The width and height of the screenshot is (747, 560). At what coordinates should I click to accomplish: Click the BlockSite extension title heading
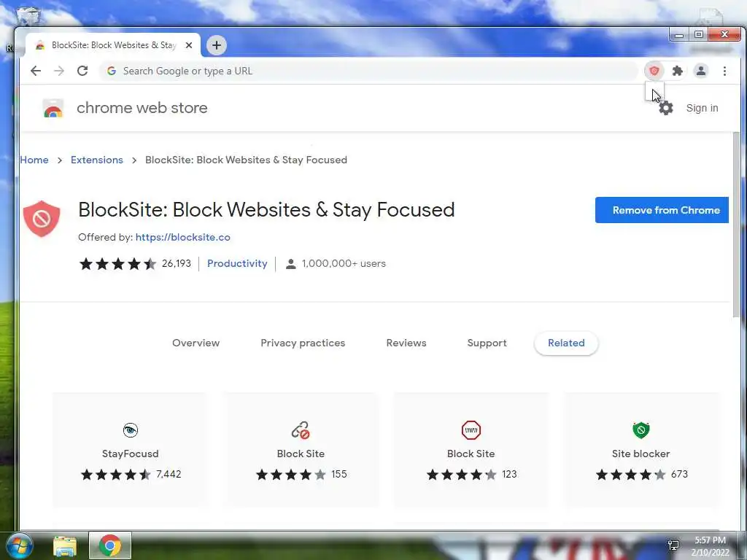tap(266, 210)
